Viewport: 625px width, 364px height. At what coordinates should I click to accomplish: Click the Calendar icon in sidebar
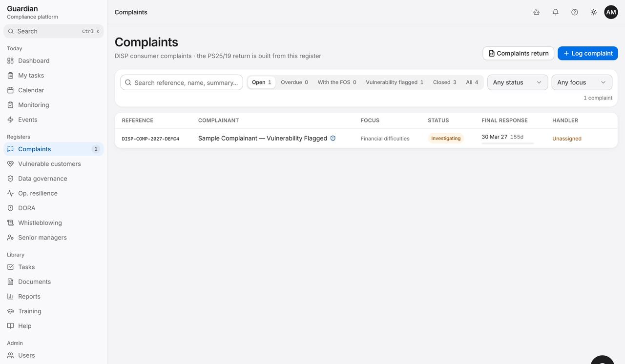coord(10,90)
